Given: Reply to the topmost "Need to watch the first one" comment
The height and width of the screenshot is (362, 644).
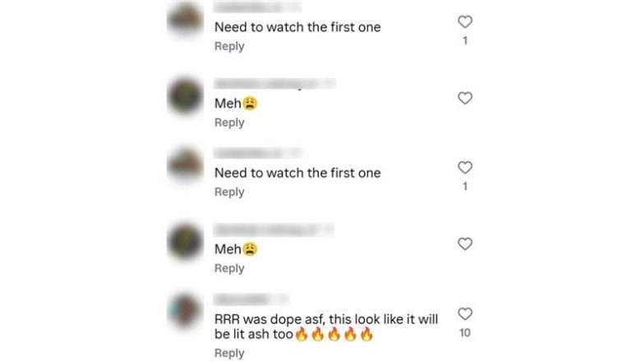Looking at the screenshot, I should click(229, 46).
